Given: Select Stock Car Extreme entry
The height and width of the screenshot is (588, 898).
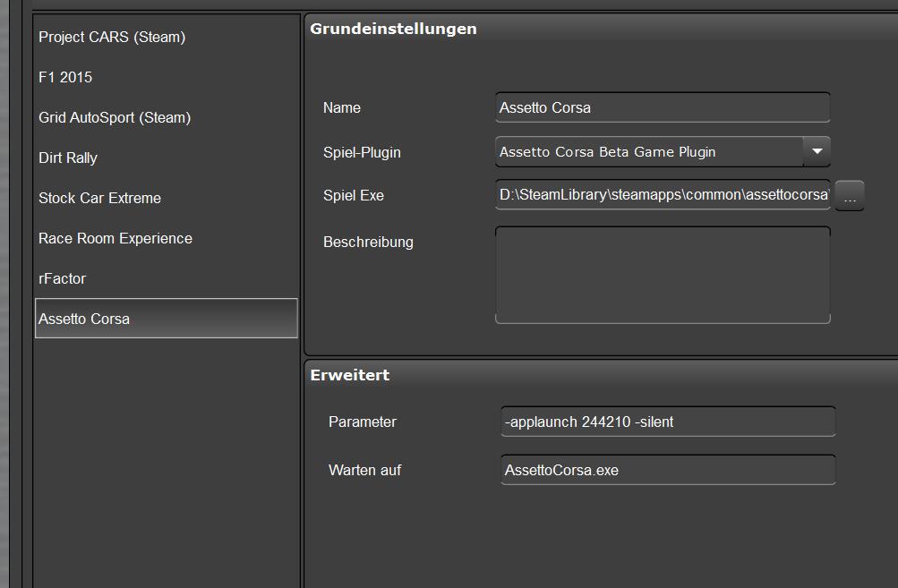Looking at the screenshot, I should 167,198.
